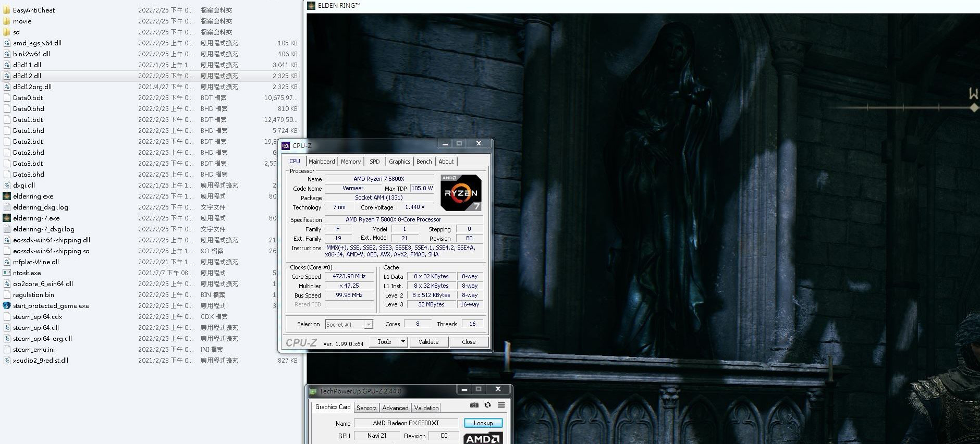Click the Ryzen 7 logo in CPU-Z
This screenshot has height=444, width=980.
(x=461, y=192)
